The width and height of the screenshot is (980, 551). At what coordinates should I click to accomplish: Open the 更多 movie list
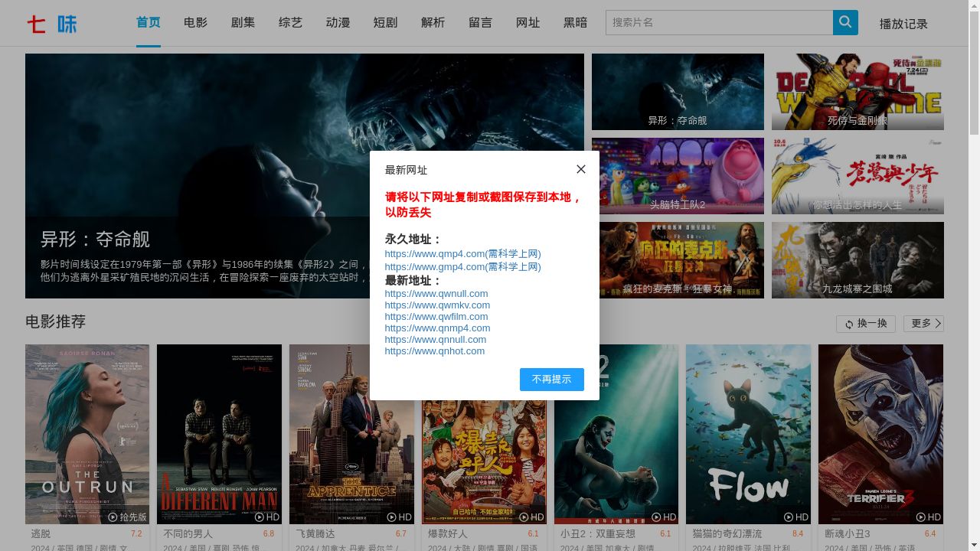pos(923,324)
